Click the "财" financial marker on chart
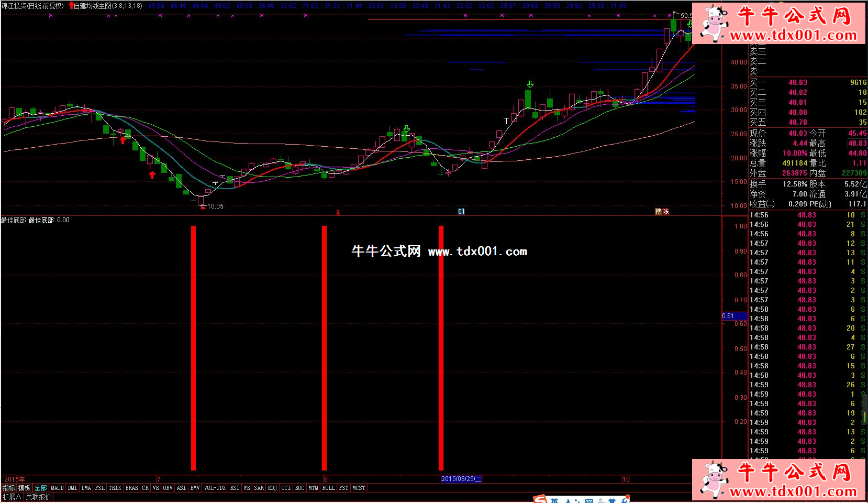868x503 pixels. pyautogui.click(x=461, y=212)
